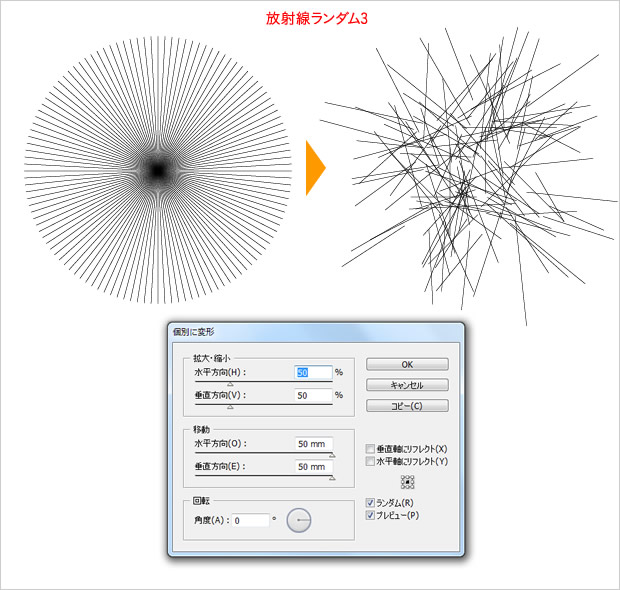Click the 個別に変形 dialog title bar
This screenshot has width=620, height=590.
click(x=316, y=332)
